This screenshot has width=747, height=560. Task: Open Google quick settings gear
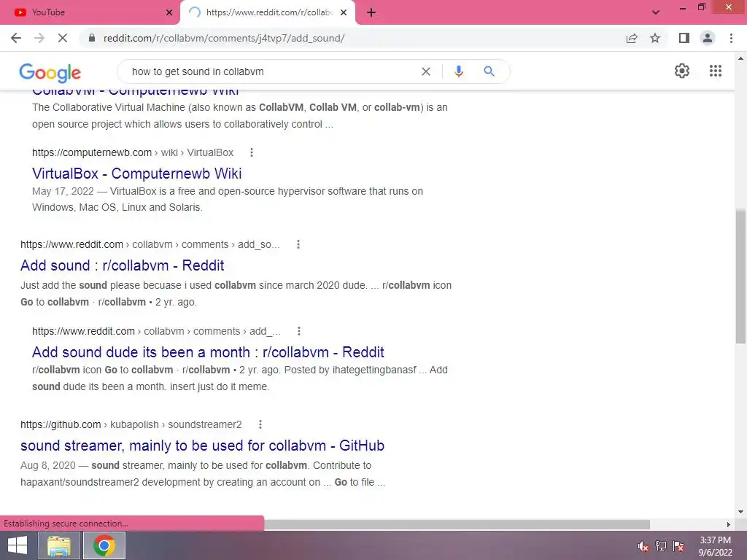pyautogui.click(x=682, y=71)
